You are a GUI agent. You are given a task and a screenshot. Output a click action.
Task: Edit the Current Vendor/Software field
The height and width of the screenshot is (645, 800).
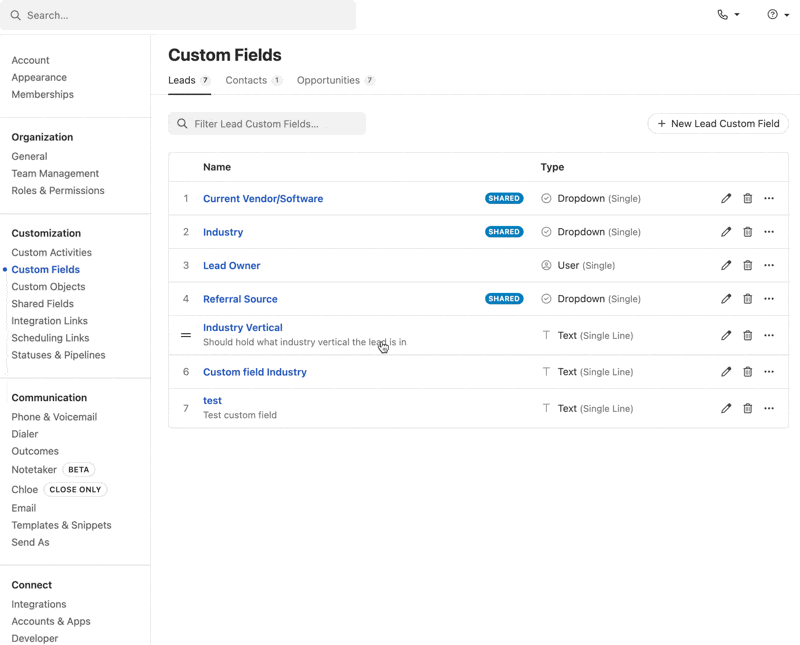point(726,199)
